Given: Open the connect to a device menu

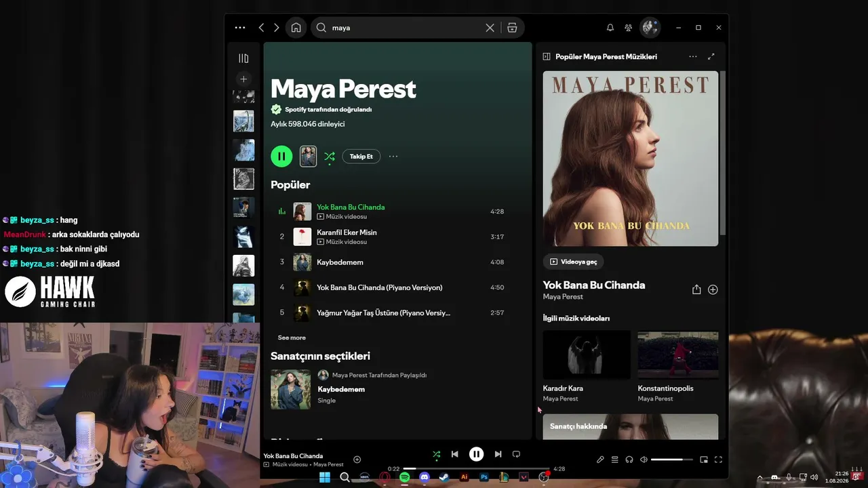Looking at the screenshot, I should [629, 460].
